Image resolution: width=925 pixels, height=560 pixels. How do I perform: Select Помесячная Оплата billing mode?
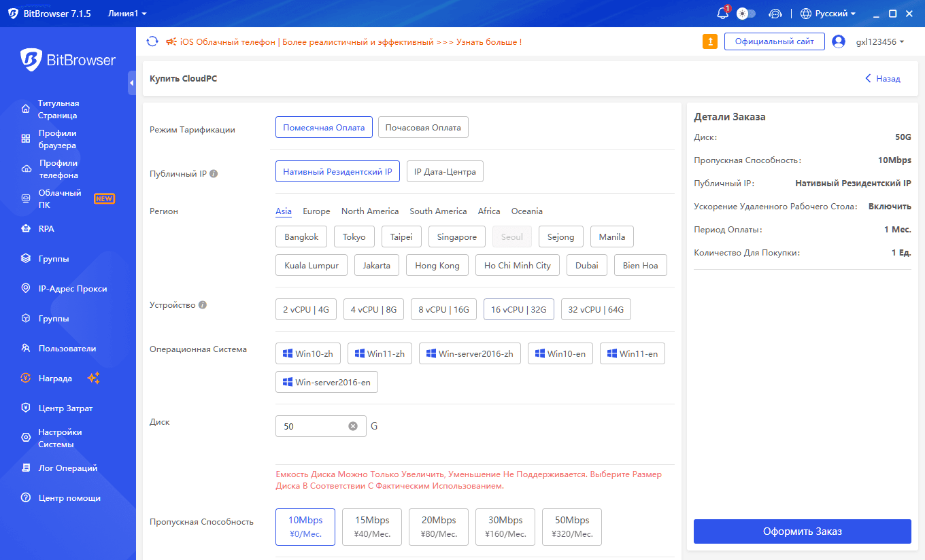(324, 127)
